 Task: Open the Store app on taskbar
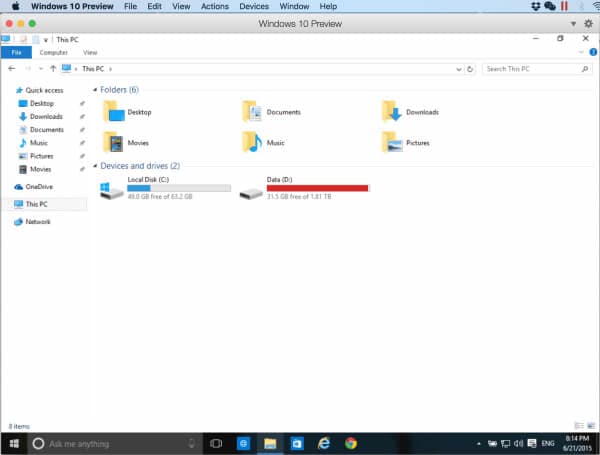coord(297,444)
